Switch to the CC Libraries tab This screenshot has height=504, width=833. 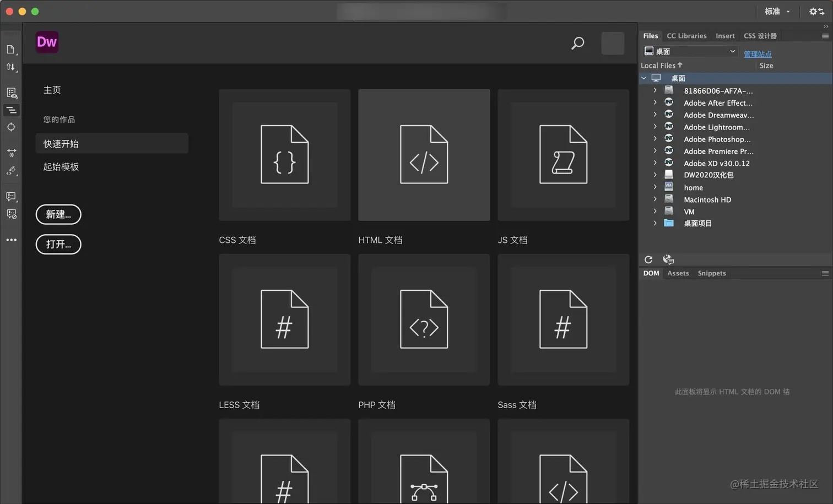686,36
